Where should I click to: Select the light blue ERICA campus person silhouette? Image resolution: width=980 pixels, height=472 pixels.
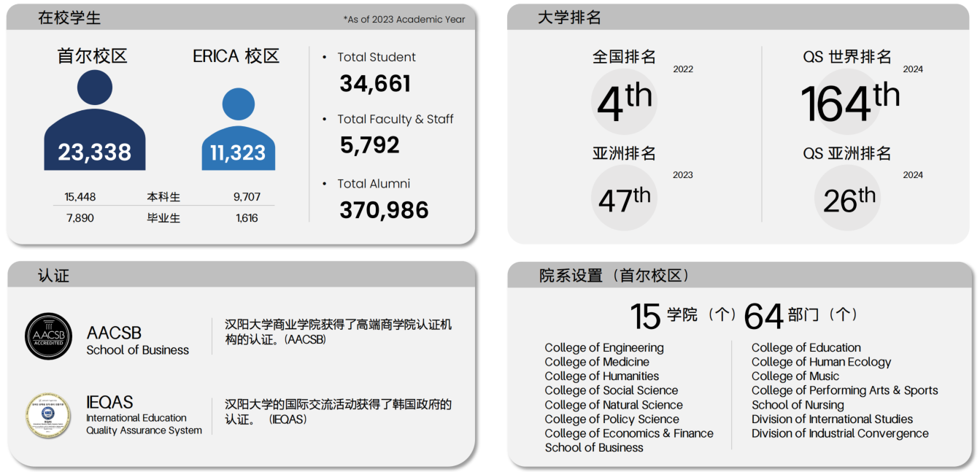[x=239, y=129]
